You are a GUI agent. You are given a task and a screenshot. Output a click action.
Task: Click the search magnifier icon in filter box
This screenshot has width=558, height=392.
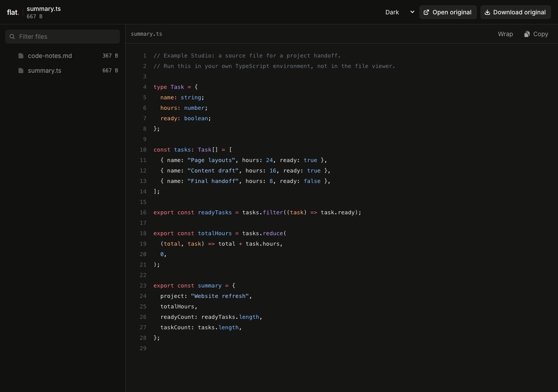coord(12,37)
